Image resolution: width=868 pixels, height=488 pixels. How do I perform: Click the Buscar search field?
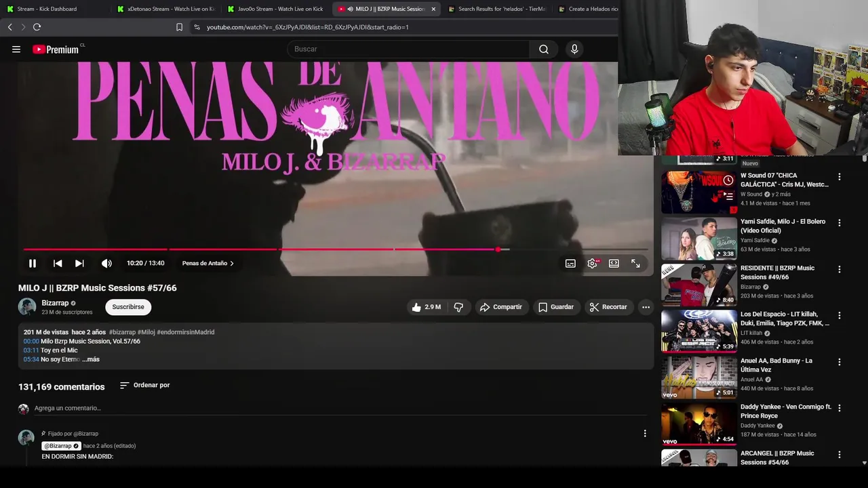(x=408, y=49)
